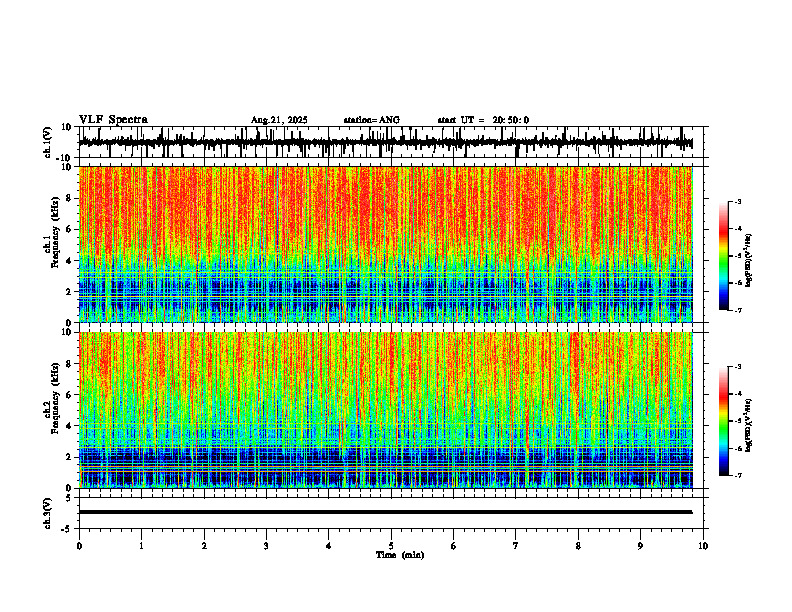Image resolution: width=792 pixels, height=612 pixels.
Task: Click the ch.2 spectrogram panel
Action: 385,410
